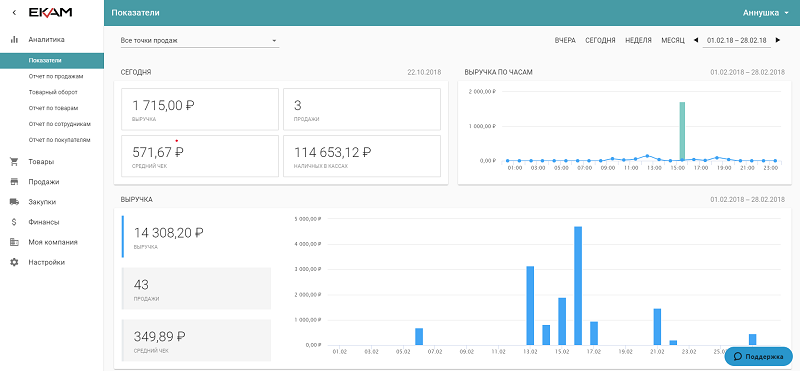Go to the next date period arrow
Image resolution: width=800 pixels, height=371 pixels.
778,40
